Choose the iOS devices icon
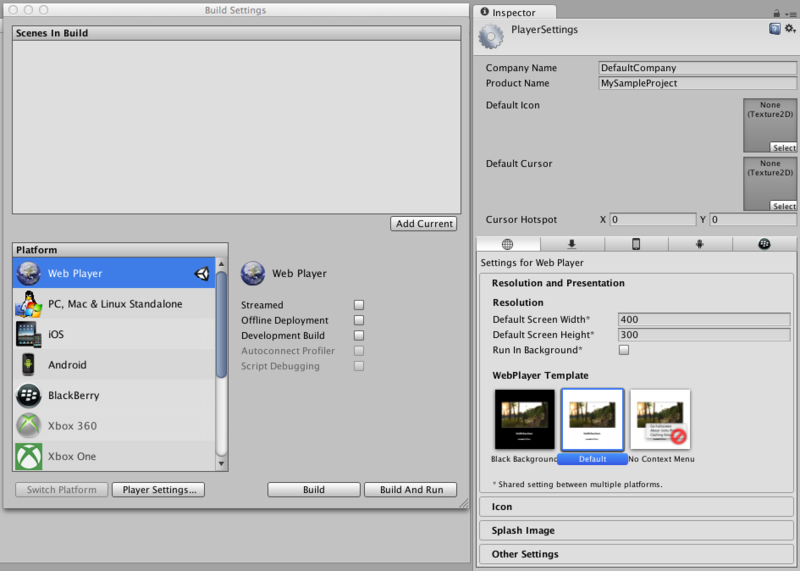This screenshot has width=800, height=571. [x=29, y=334]
